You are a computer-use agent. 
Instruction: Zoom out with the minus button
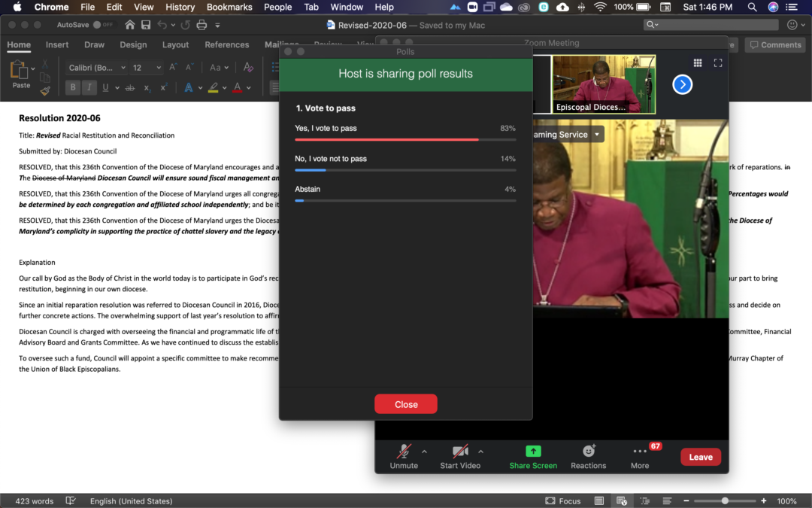point(686,500)
